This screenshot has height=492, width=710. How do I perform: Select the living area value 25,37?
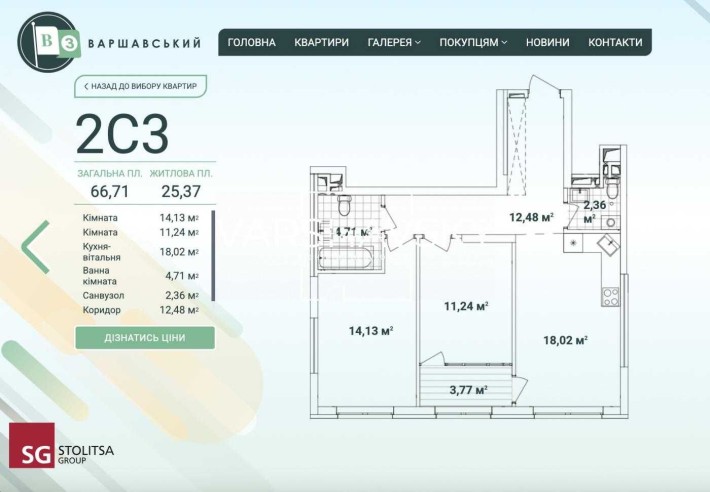coord(181,191)
